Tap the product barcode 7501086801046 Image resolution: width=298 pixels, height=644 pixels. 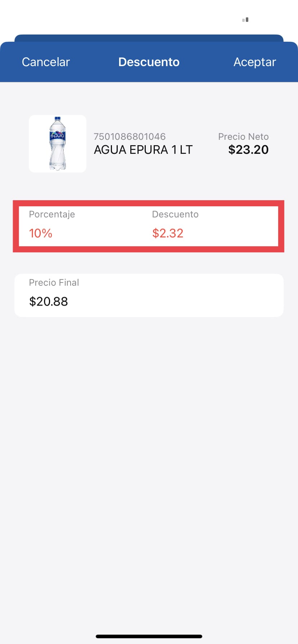130,137
